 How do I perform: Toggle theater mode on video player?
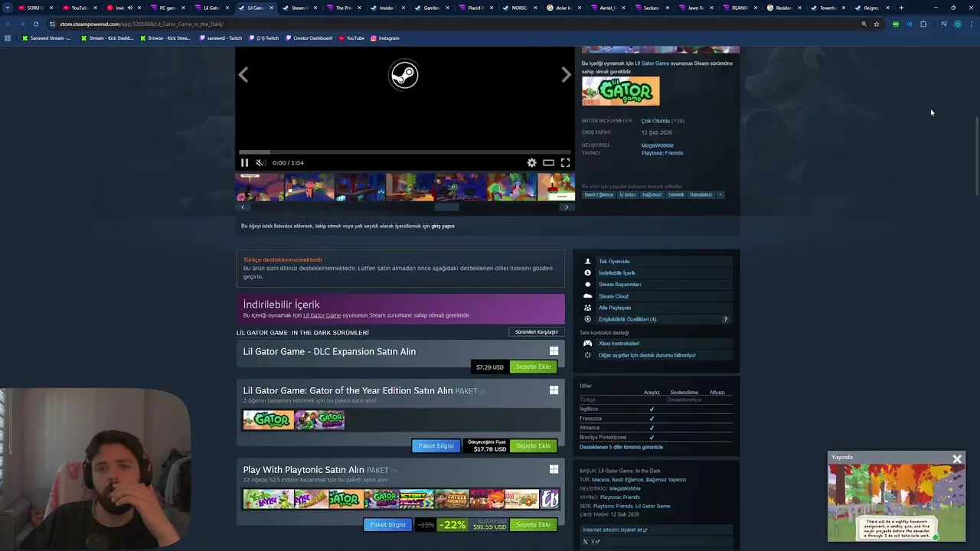(x=548, y=162)
